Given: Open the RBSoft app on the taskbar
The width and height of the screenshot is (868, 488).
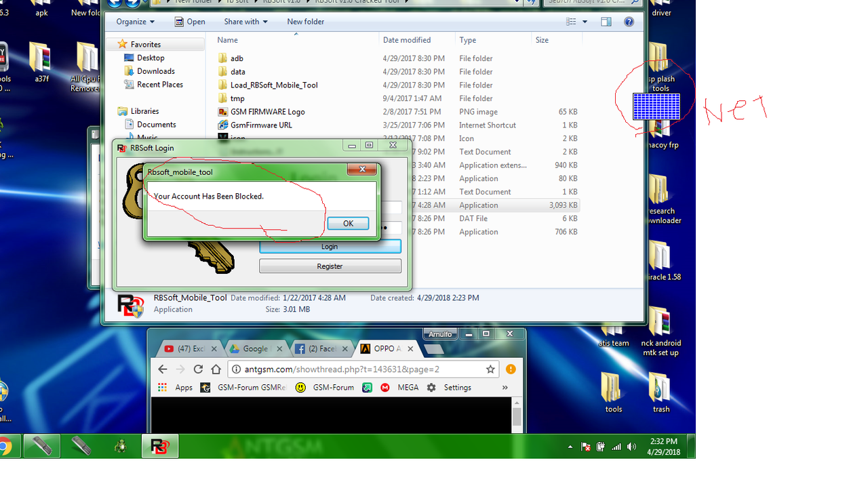Looking at the screenshot, I should [160, 446].
